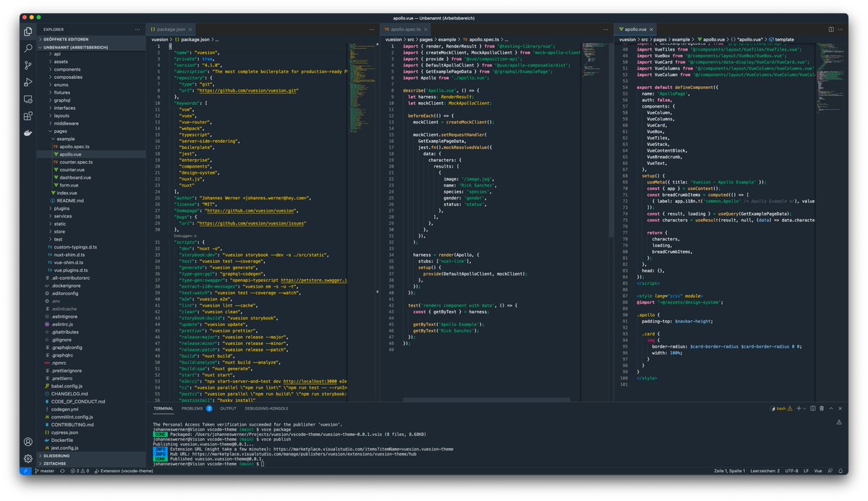The height and width of the screenshot is (501, 868).
Task: Open the Explorer view in activity bar
Action: click(28, 31)
